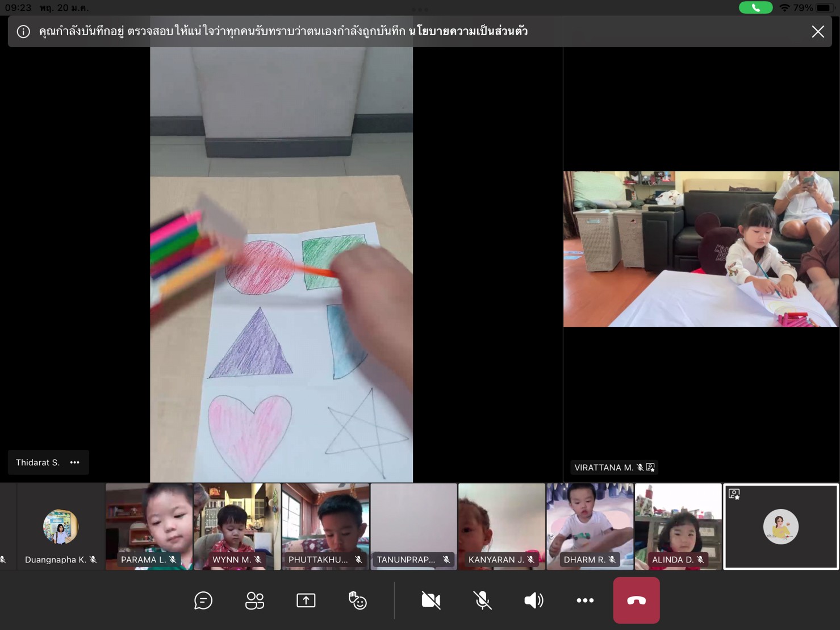Screen dimensions: 840x630
Task: Select Duangnapha K. participant tile
Action: [x=61, y=527]
